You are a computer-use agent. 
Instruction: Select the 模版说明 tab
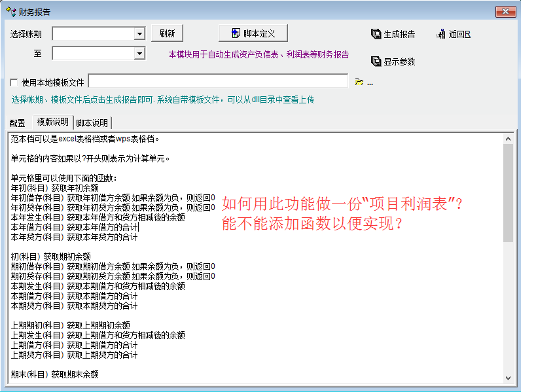click(x=52, y=122)
